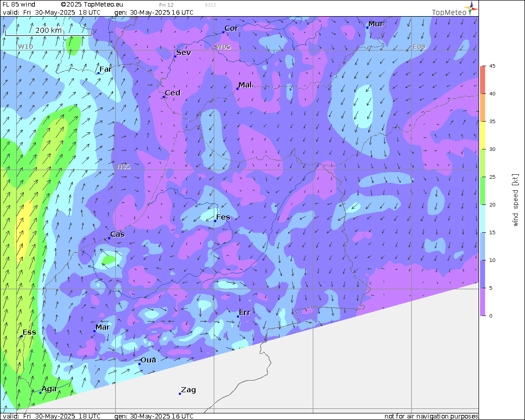
Task: Select the Err station label
Action: click(245, 312)
